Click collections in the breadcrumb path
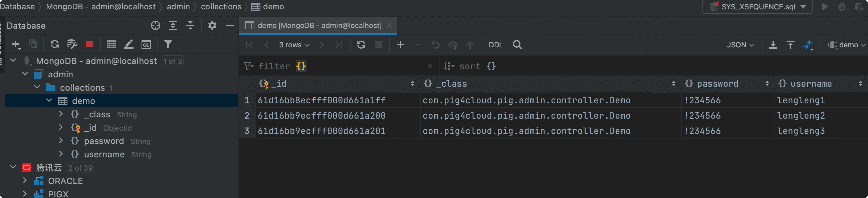The image size is (868, 198). 221,6
